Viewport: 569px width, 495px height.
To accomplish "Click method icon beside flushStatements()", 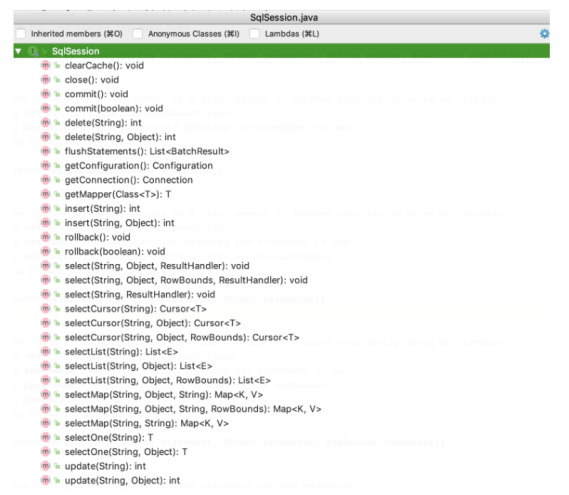I will [x=45, y=151].
